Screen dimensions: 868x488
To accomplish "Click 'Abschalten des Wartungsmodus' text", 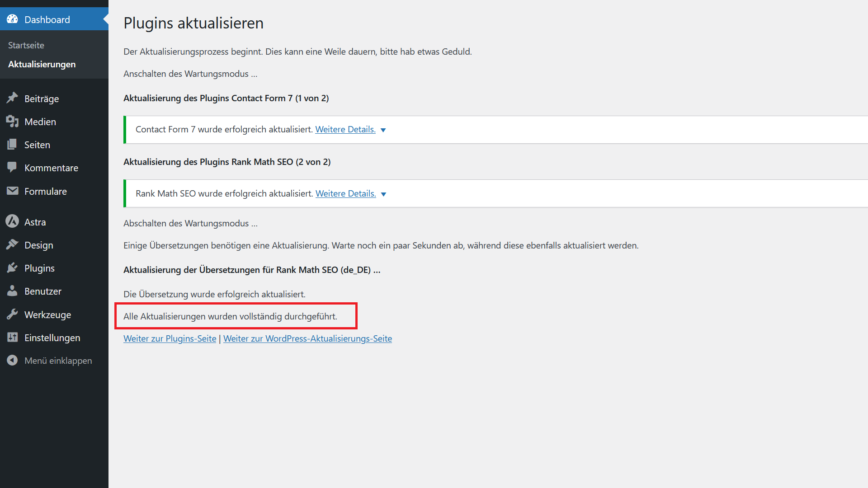I will (x=190, y=223).
